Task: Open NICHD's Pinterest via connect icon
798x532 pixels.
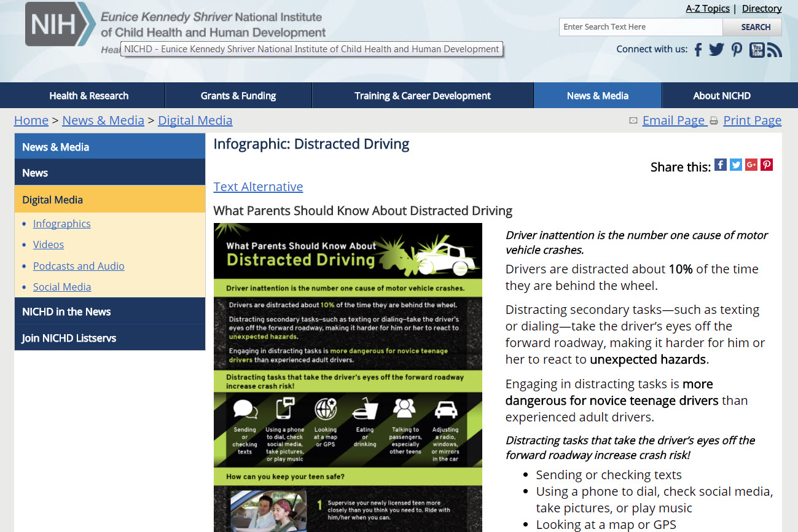Action: [737, 49]
